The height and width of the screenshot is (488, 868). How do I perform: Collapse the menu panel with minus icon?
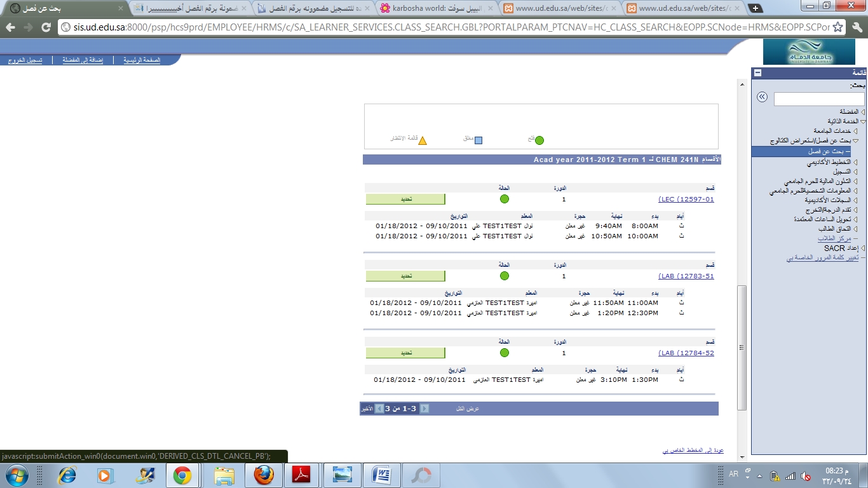(x=757, y=73)
